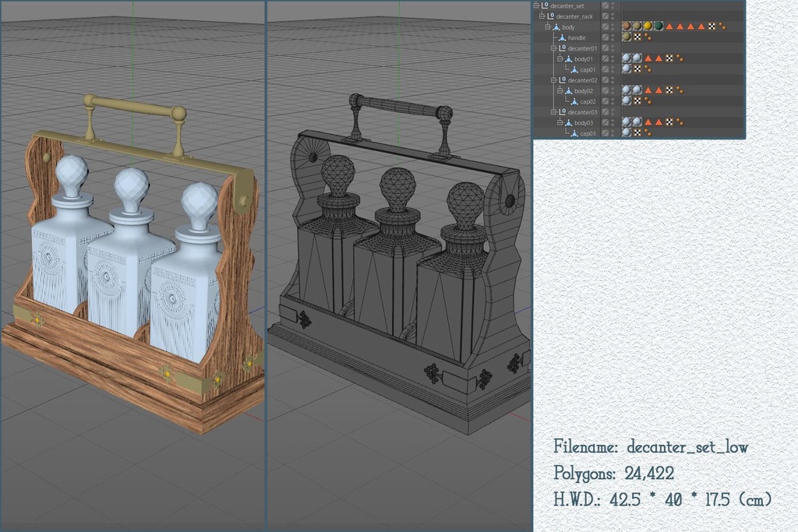This screenshot has height=532, width=798.
Task: Select the cap03 object in the tree
Action: coord(588,133)
